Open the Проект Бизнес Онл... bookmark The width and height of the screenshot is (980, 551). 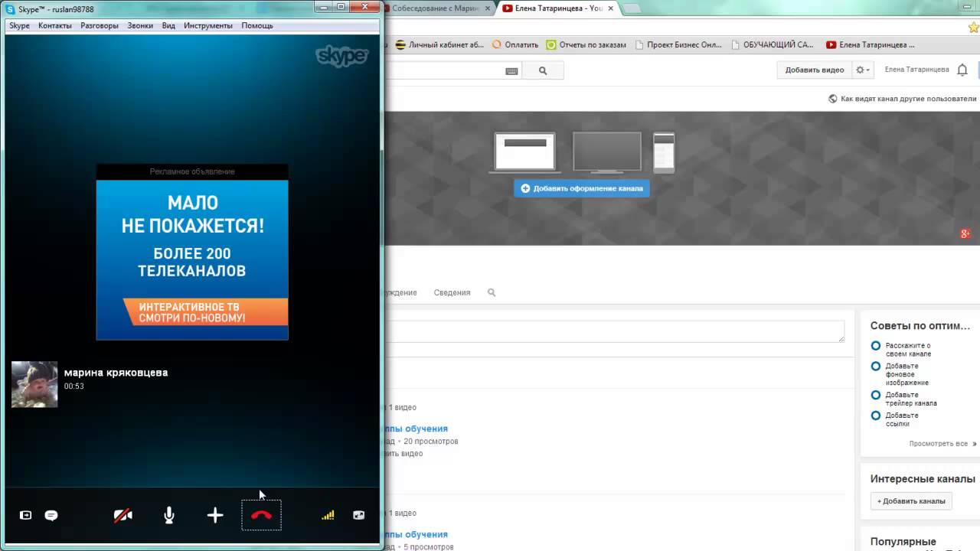click(678, 44)
